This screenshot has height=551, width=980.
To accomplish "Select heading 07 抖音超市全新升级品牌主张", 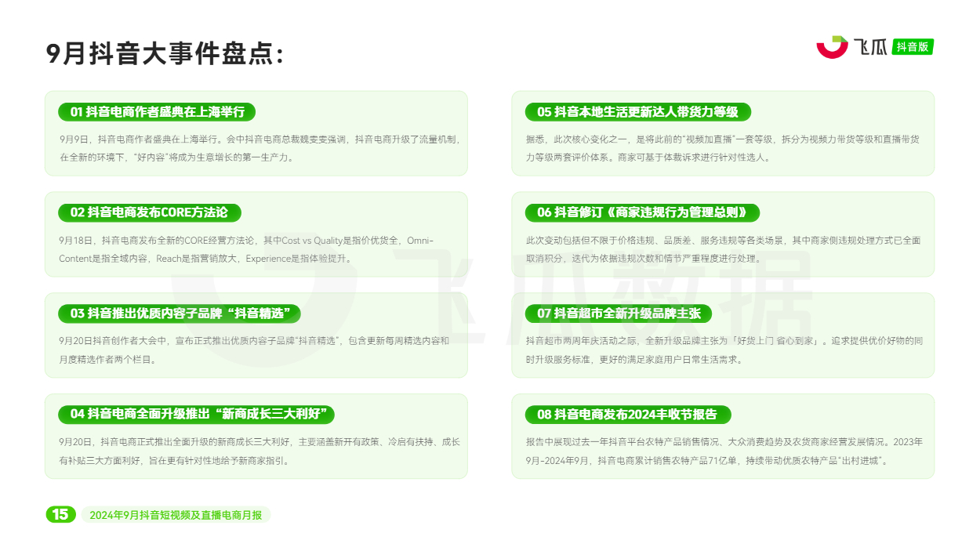I will click(x=618, y=314).
